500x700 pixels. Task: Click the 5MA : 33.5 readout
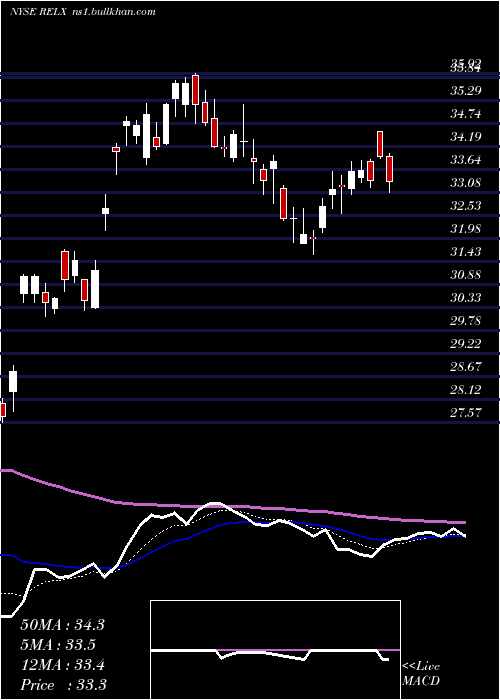click(58, 645)
